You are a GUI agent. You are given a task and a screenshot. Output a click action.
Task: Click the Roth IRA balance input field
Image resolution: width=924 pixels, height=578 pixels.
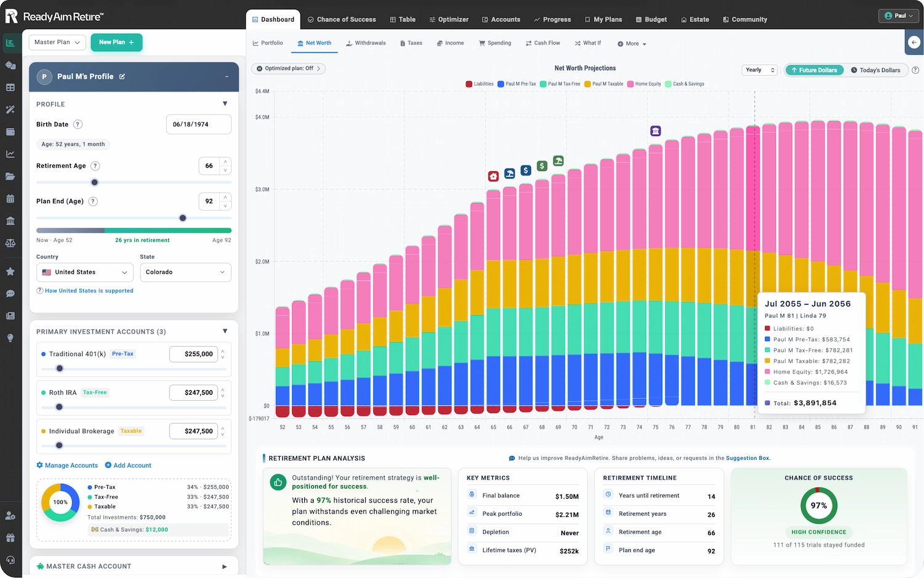point(193,392)
